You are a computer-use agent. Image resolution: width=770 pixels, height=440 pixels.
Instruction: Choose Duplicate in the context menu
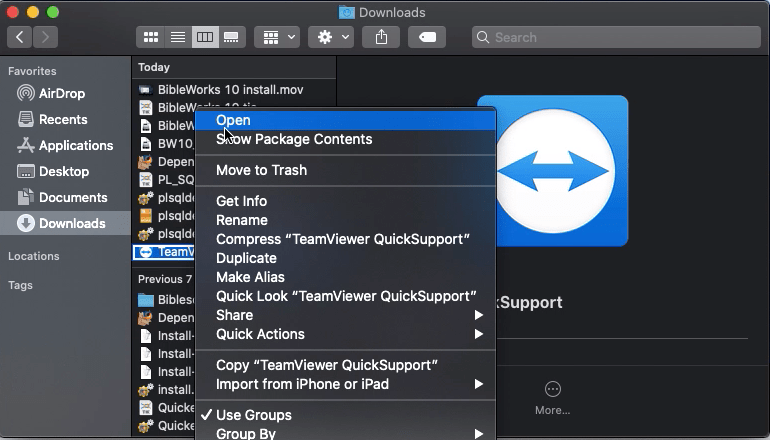point(346,258)
